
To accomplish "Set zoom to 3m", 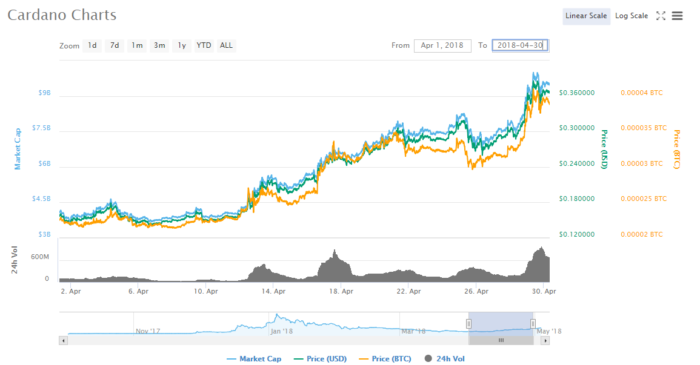I will coord(159,46).
